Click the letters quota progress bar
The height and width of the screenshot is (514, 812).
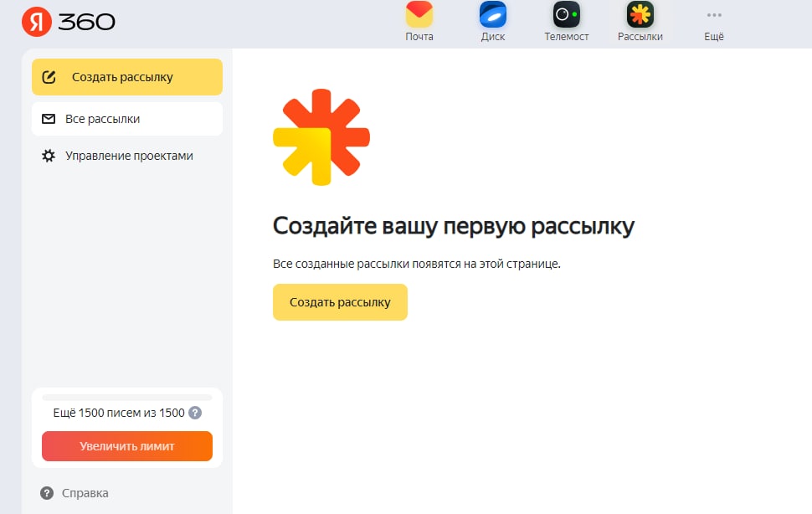[127, 398]
